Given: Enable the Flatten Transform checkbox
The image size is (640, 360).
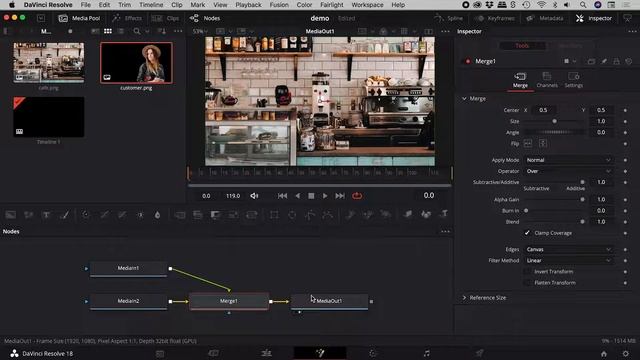Looking at the screenshot, I should [527, 282].
